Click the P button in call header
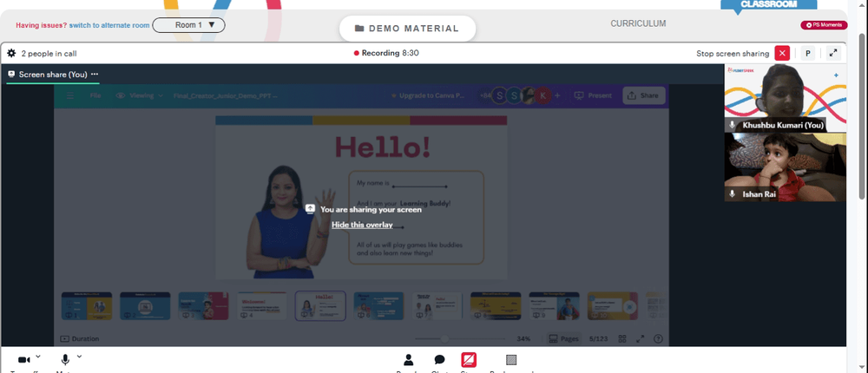The width and height of the screenshot is (868, 373). [x=807, y=53]
